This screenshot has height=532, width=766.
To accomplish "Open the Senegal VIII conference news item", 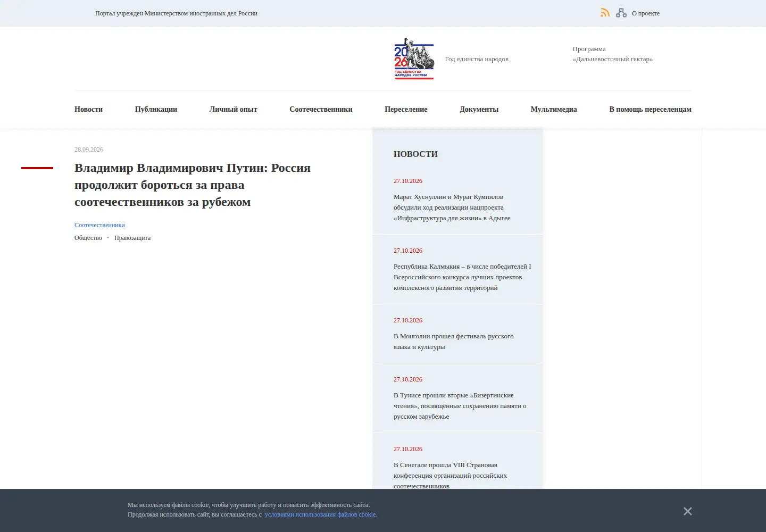I will (450, 476).
